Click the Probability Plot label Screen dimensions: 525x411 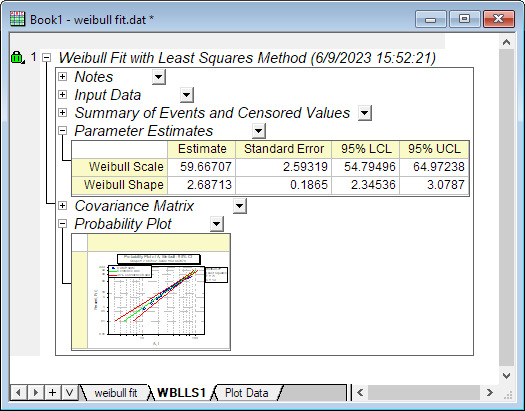pyautogui.click(x=123, y=224)
